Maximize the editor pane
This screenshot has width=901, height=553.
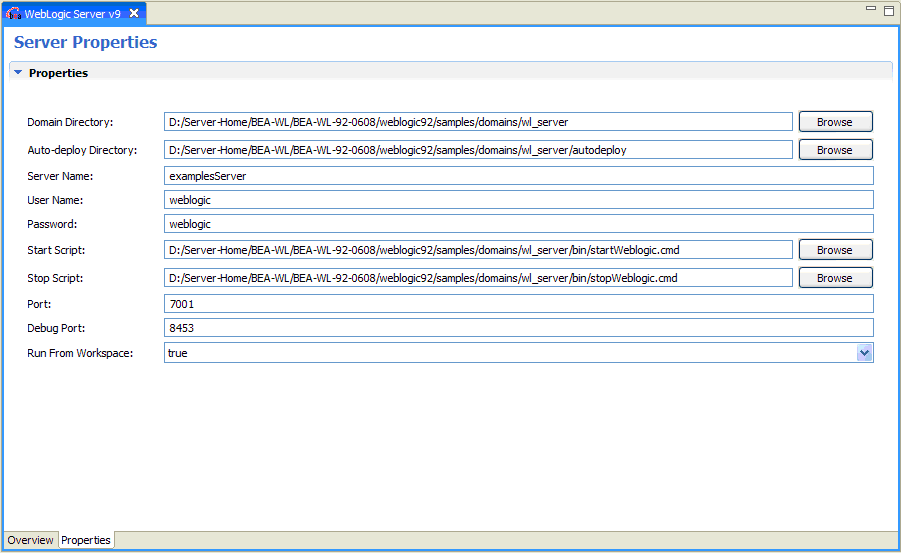pos(889,10)
